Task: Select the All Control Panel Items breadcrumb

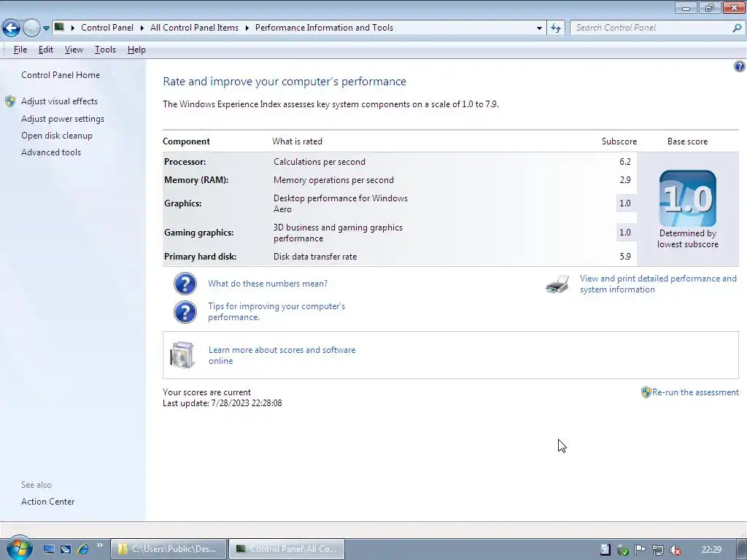Action: coord(194,28)
